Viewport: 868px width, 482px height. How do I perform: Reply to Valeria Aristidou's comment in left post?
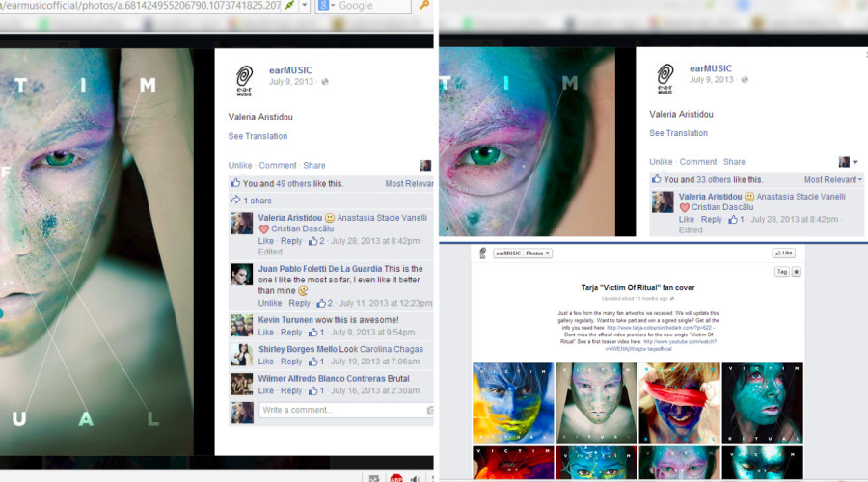291,241
